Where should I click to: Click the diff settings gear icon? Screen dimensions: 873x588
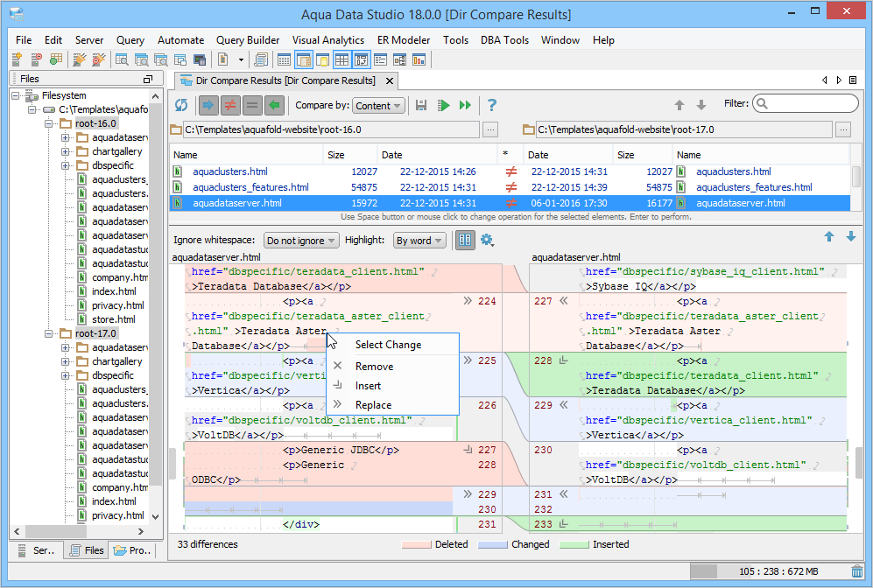pos(487,241)
